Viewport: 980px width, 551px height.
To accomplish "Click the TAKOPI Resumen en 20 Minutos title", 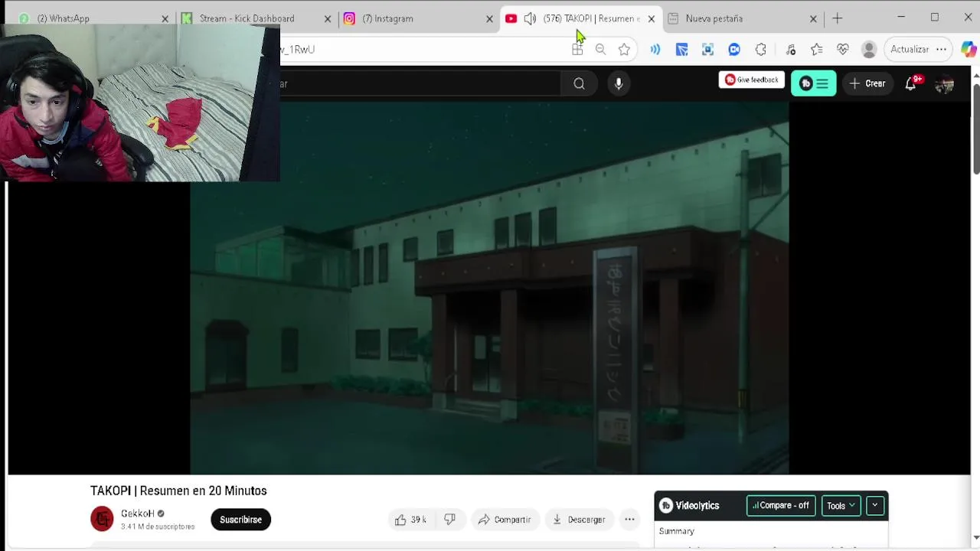I will (178, 491).
